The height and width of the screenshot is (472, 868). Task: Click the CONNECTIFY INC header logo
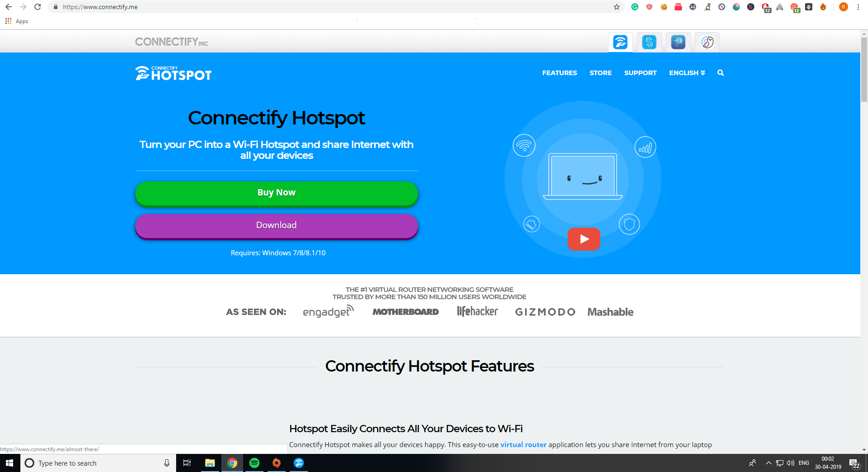[x=172, y=42]
